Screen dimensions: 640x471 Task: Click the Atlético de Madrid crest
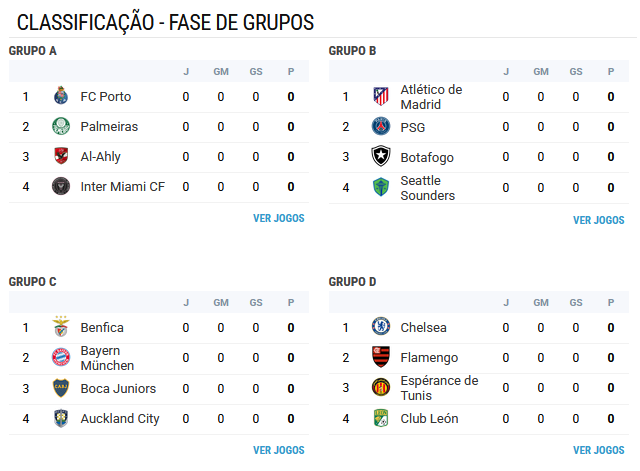381,96
